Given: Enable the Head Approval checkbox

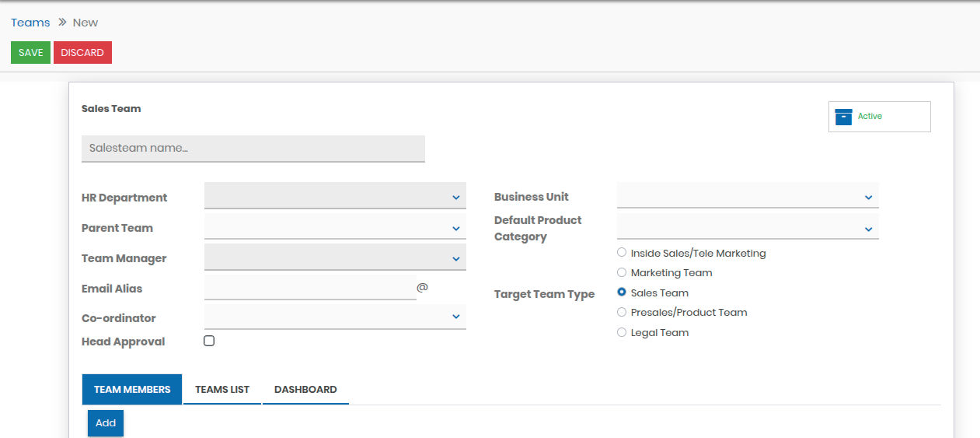Looking at the screenshot, I should pyautogui.click(x=209, y=341).
